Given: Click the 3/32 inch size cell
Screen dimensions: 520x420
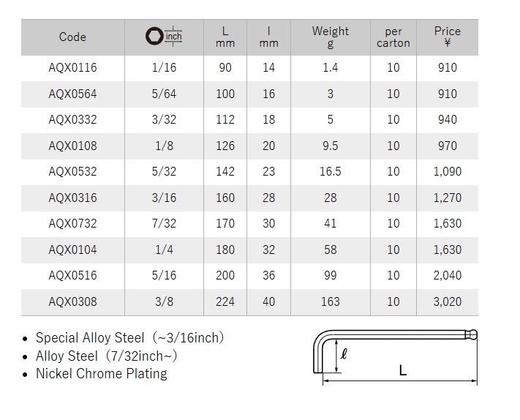Looking at the screenshot, I should (164, 120).
